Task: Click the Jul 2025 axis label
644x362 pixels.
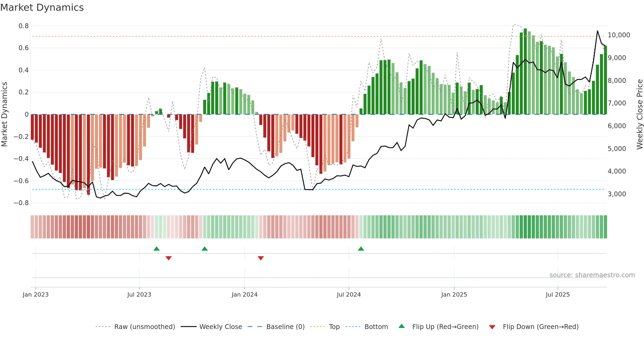Action: coord(558,294)
